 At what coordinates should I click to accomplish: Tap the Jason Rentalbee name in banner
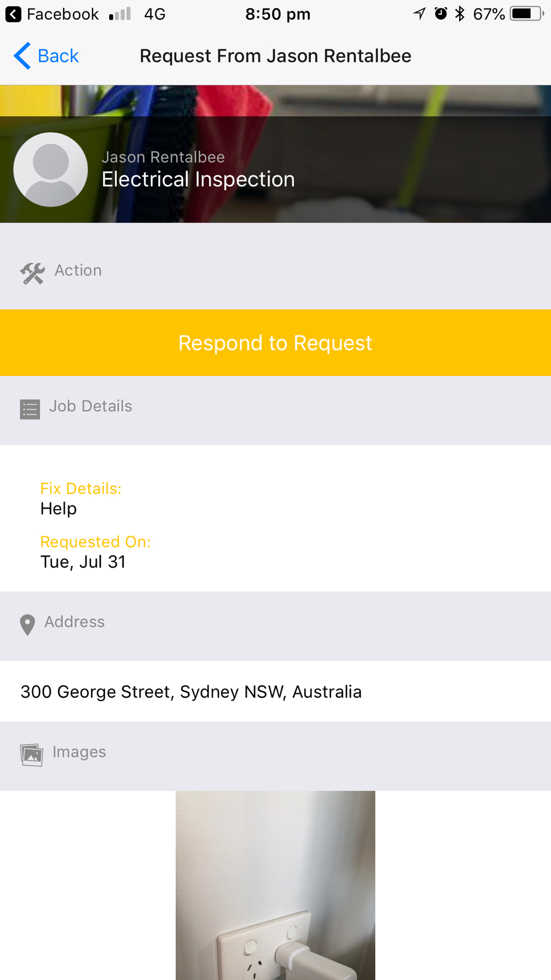tap(163, 157)
